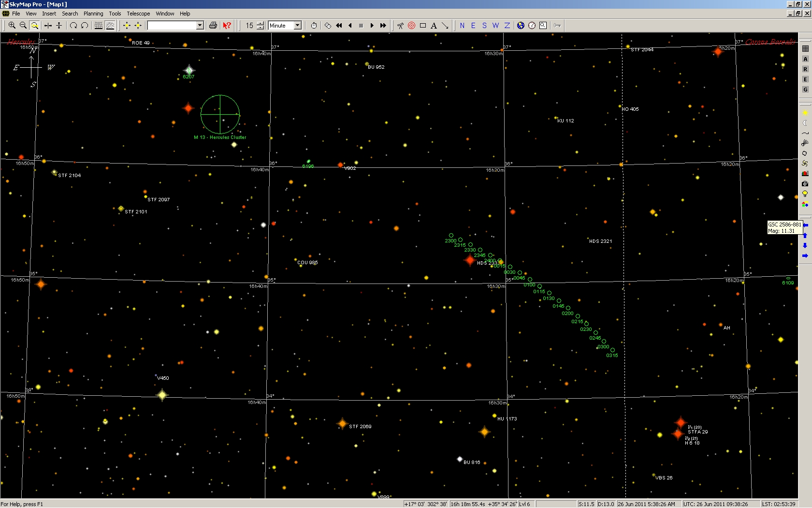
Task: Open the Minute time unit dropdown
Action: coord(298,26)
